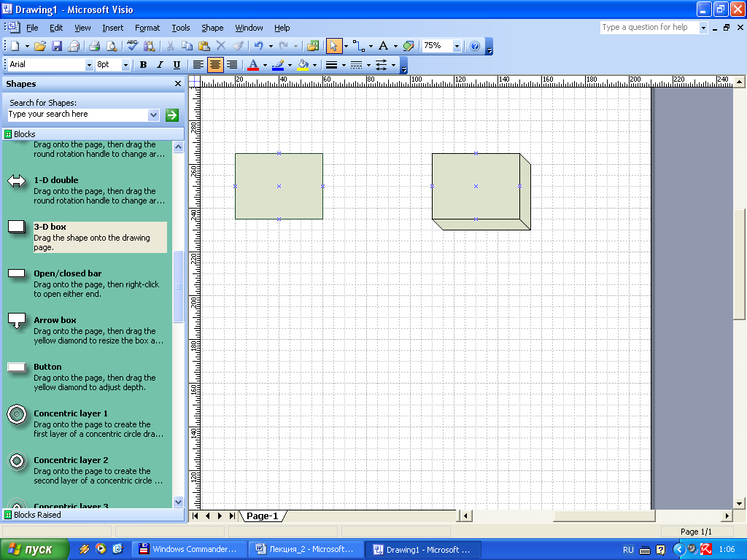Switch to the Page-1 tab

263,516
